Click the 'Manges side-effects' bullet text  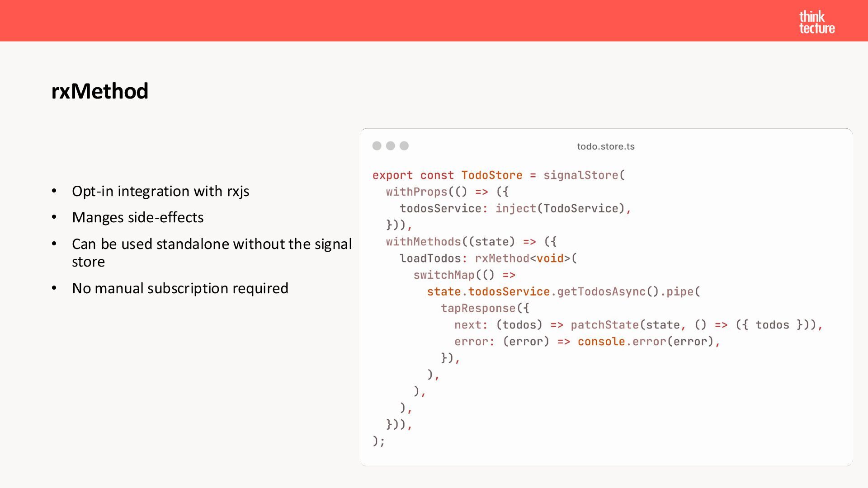[x=137, y=217]
